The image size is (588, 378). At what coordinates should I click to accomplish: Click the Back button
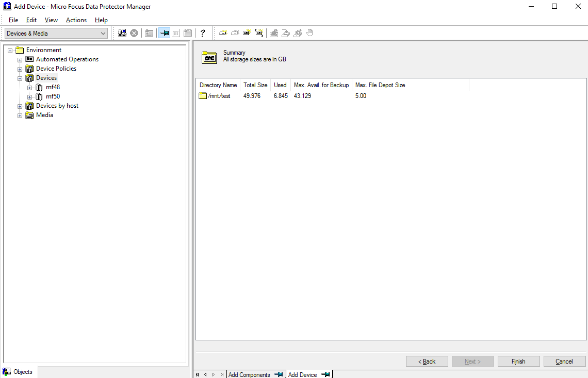tap(427, 361)
